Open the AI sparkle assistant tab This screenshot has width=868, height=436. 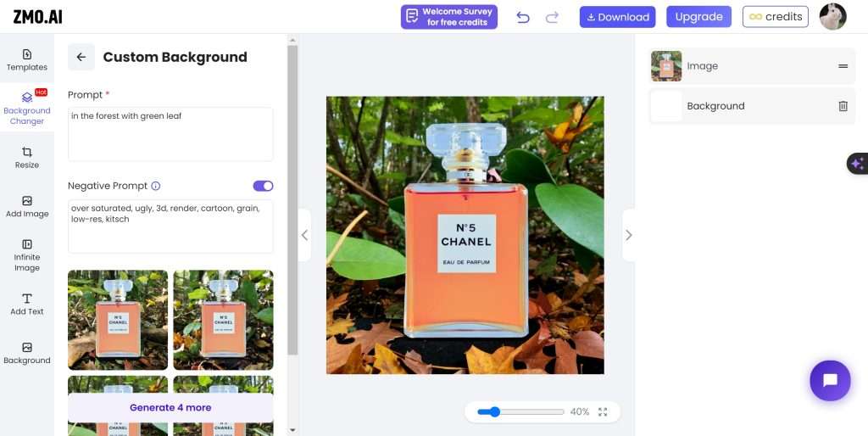pyautogui.click(x=858, y=164)
